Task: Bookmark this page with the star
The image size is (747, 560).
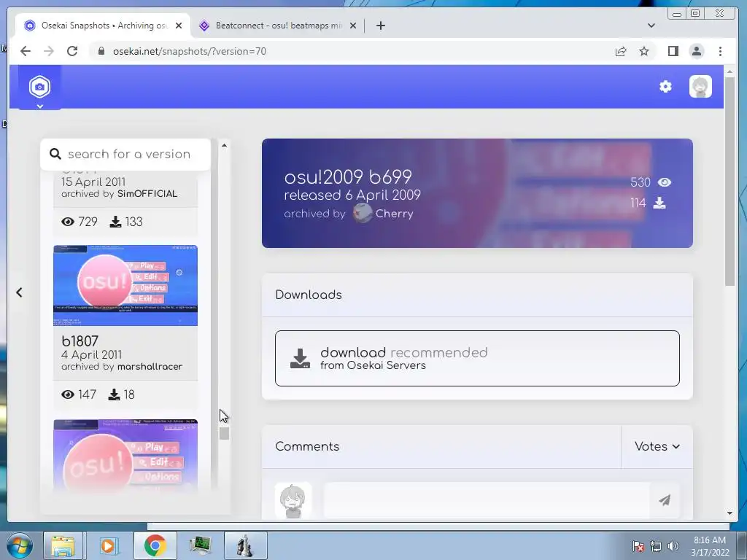Action: (644, 51)
